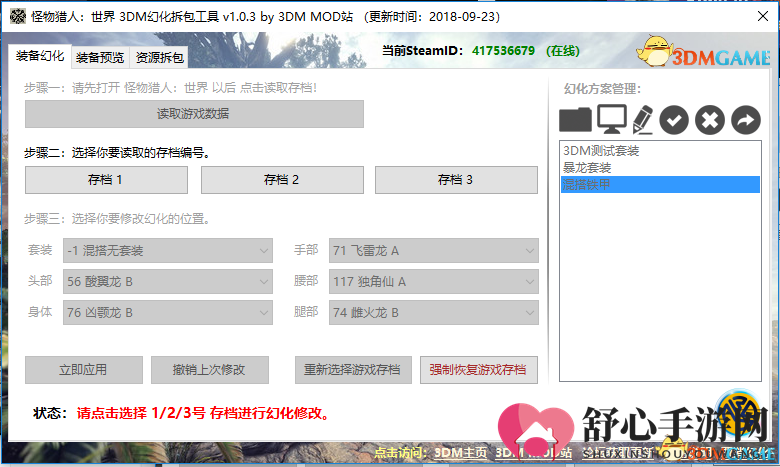Click the 撤销上次修改 button
The height and width of the screenshot is (467, 780).
click(209, 370)
